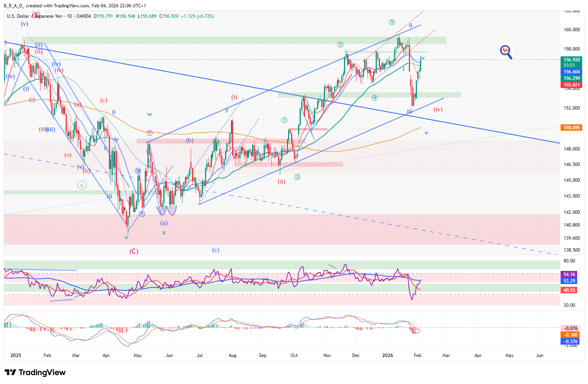This screenshot has height=384, width=588.
Task: Click the orange 150.095 moving average label
Action: (x=571, y=128)
